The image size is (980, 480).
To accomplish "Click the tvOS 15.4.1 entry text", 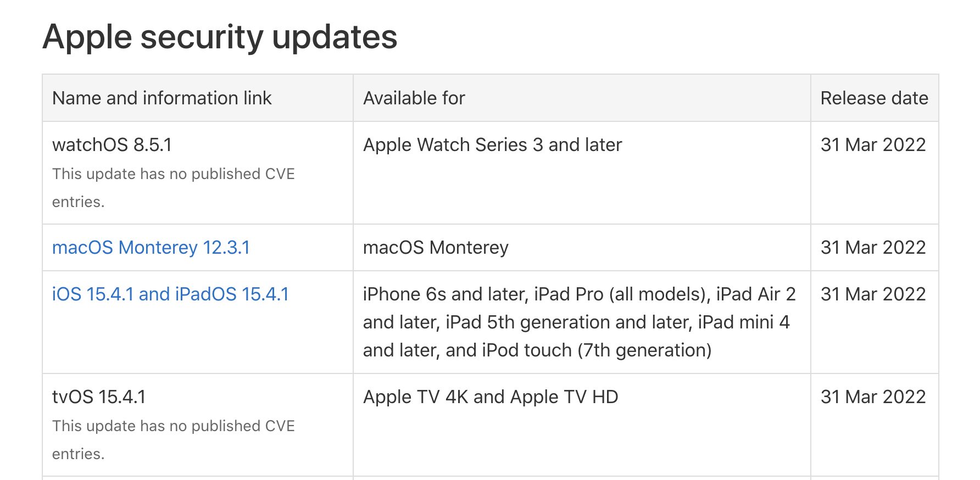I will coord(99,397).
